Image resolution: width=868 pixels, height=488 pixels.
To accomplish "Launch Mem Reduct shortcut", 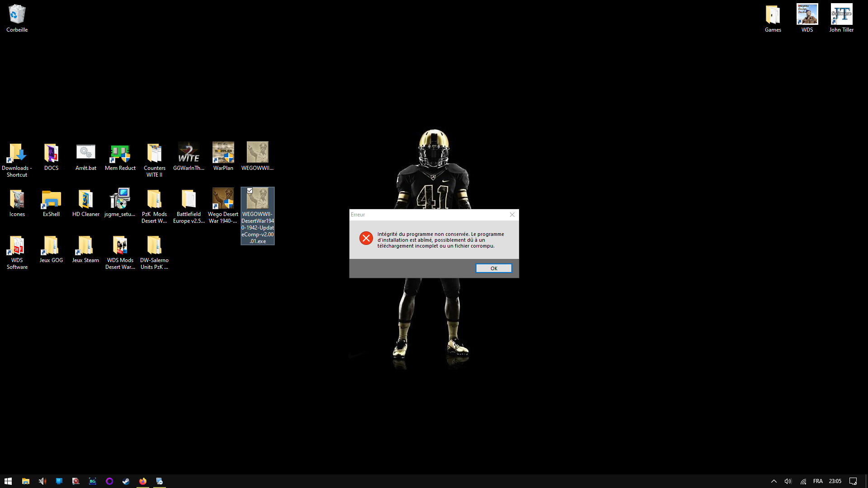I will tap(120, 157).
